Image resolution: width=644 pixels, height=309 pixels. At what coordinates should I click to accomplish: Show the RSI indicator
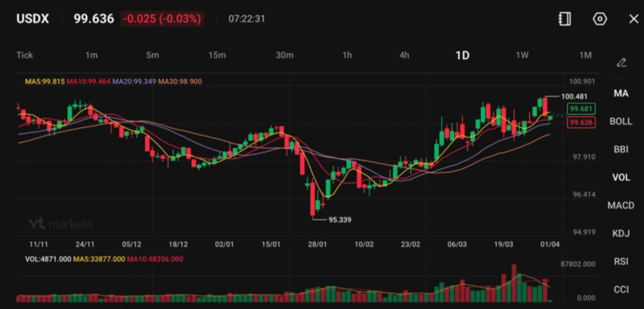coord(621,261)
